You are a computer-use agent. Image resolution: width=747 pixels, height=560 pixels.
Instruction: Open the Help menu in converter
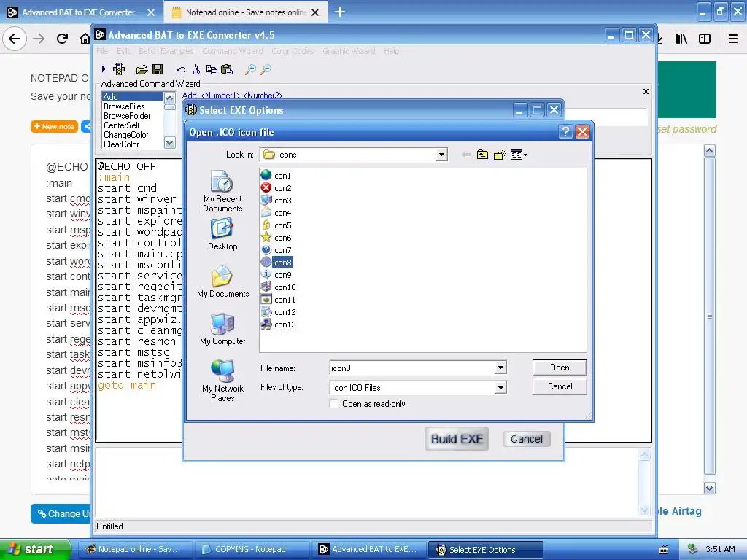tap(392, 51)
